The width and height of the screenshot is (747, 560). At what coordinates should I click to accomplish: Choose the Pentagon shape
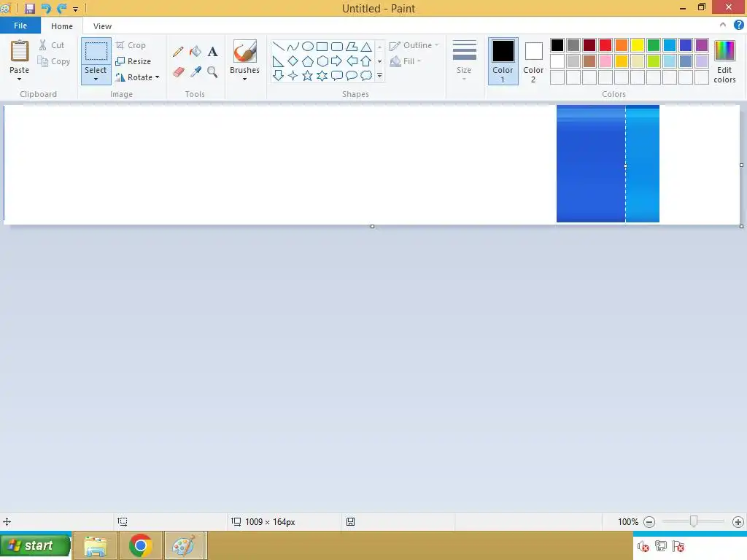click(308, 61)
